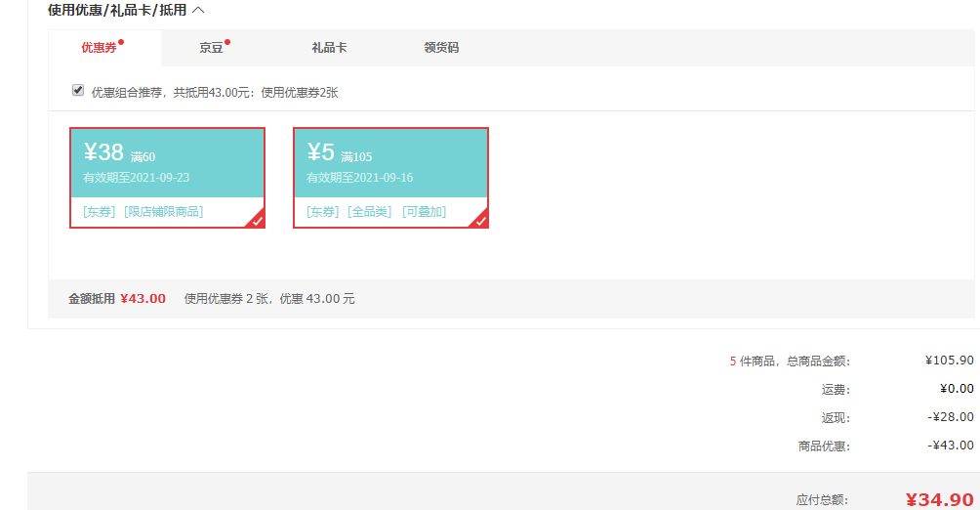Click the red checkmark on the ¥38 coupon
The image size is (980, 510).
pos(257,220)
